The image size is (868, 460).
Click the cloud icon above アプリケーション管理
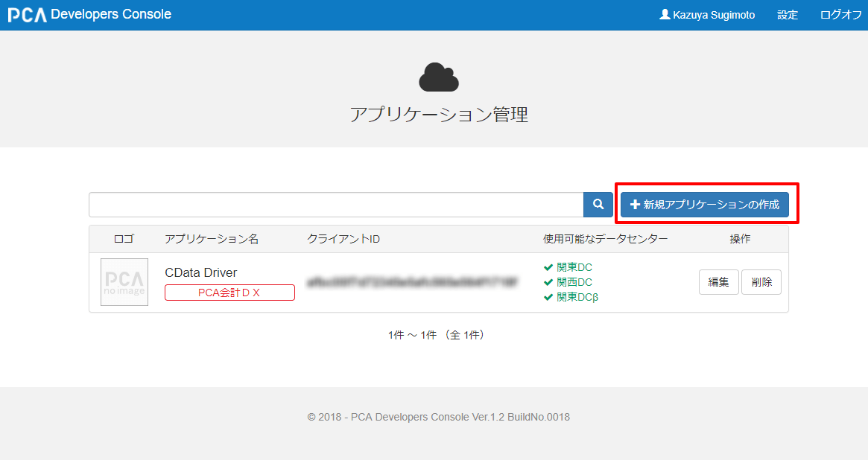tap(438, 77)
